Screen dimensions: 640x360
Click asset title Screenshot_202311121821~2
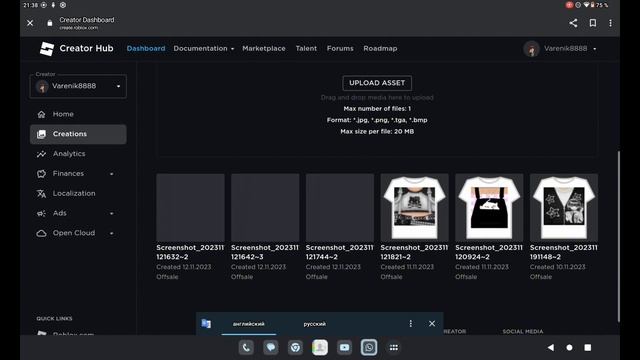414,252
